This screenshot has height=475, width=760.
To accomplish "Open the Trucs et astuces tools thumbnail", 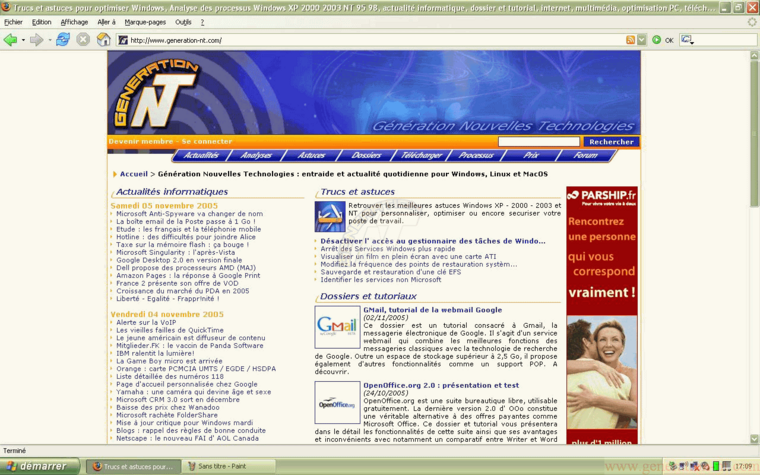I will tap(330, 216).
